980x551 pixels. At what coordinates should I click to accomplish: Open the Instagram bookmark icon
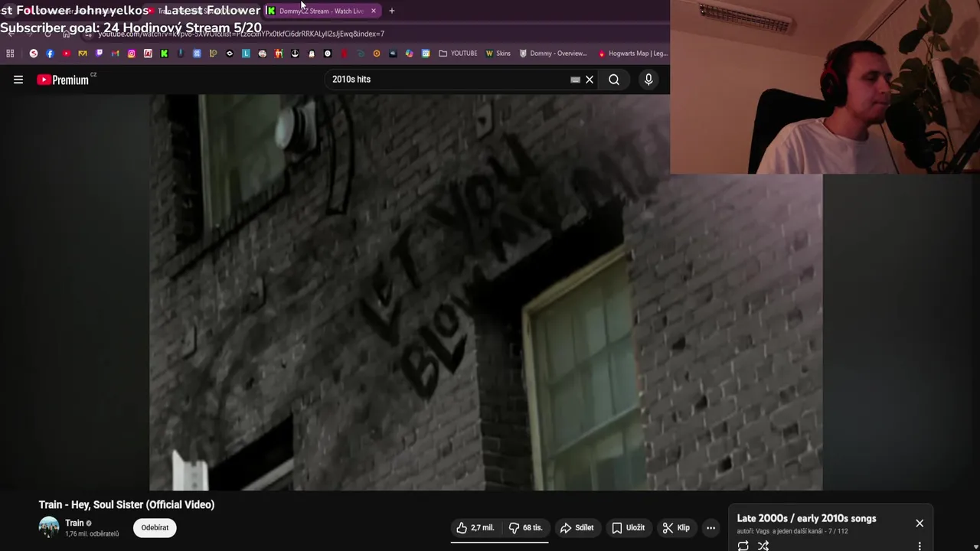132,54
